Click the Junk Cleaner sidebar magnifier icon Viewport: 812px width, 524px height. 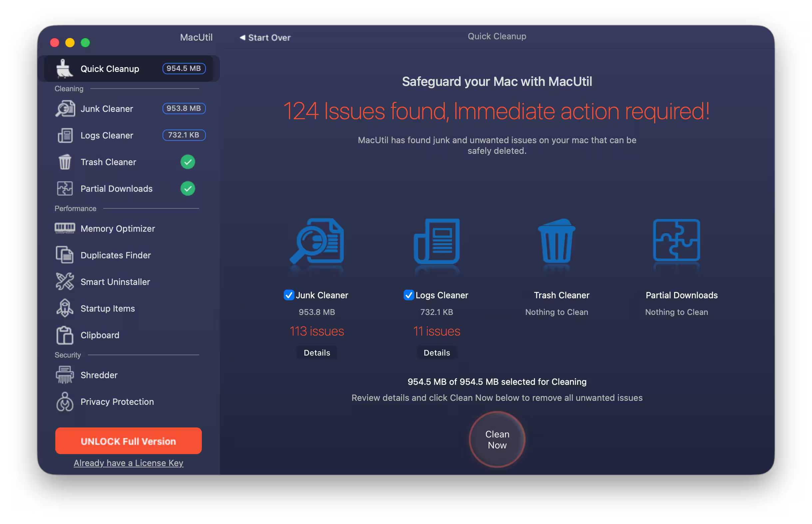tap(65, 109)
